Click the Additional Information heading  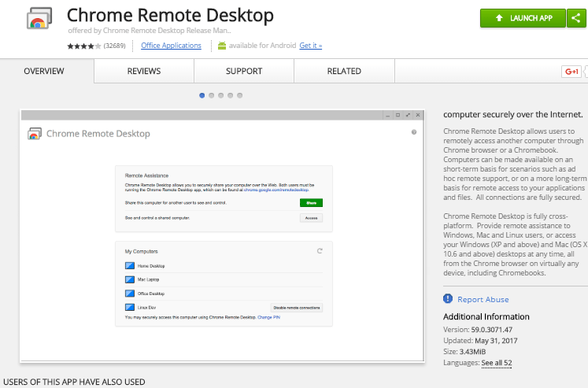(x=486, y=316)
